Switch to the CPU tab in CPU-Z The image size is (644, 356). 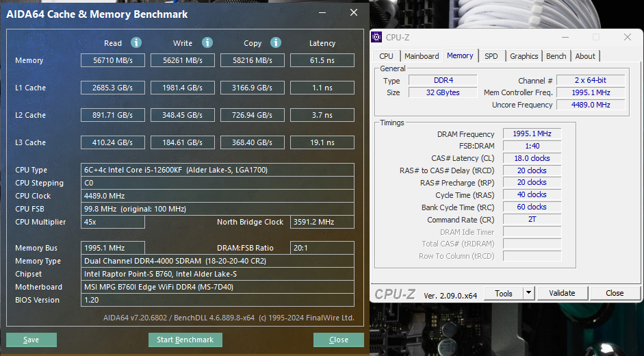pos(386,56)
